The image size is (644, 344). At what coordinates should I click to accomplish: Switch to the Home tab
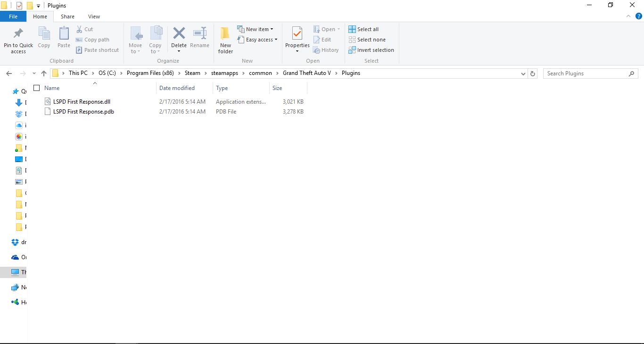tap(40, 16)
